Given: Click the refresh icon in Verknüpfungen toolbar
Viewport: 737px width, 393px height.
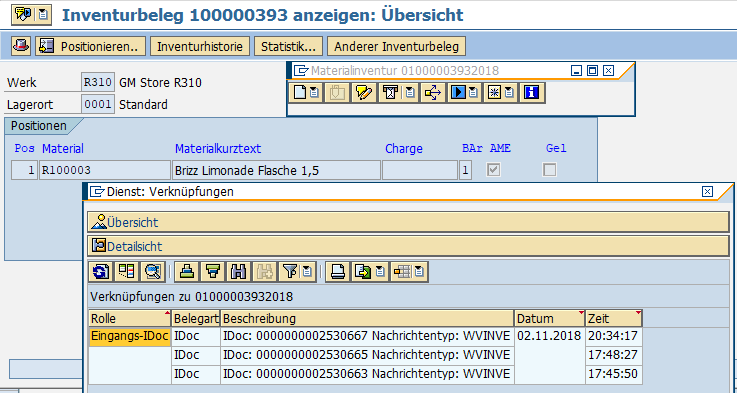Looking at the screenshot, I should click(101, 272).
